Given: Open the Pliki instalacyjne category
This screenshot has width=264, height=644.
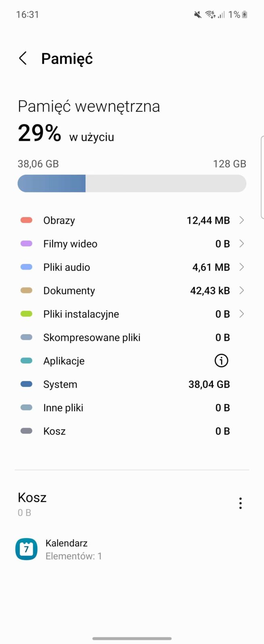Looking at the screenshot, I should [81, 314].
